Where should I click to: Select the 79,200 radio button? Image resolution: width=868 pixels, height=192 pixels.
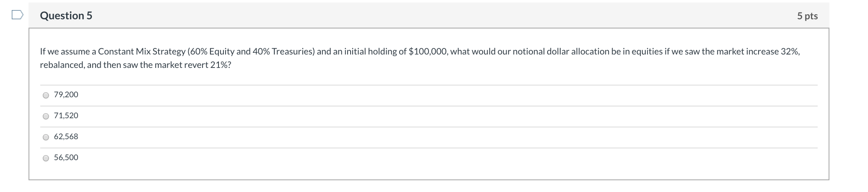click(x=46, y=95)
